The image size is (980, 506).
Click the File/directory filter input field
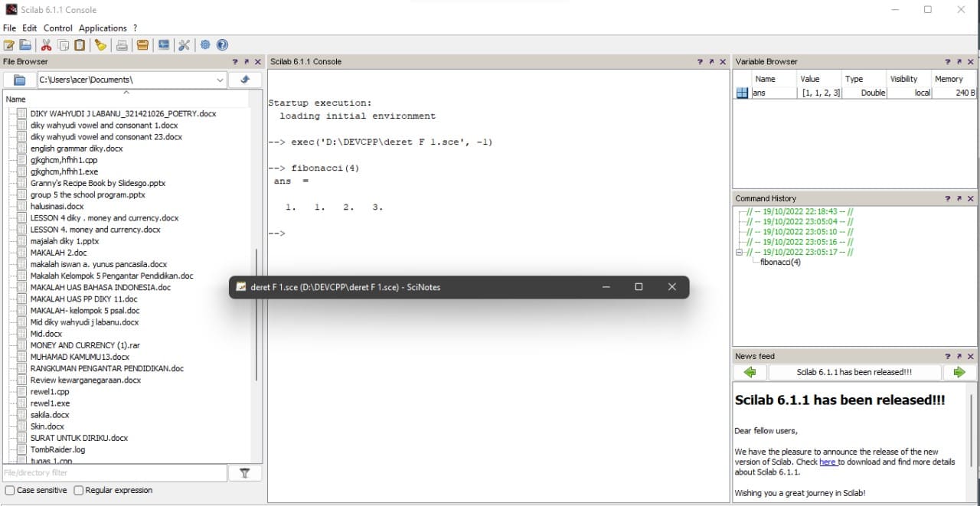coord(115,474)
